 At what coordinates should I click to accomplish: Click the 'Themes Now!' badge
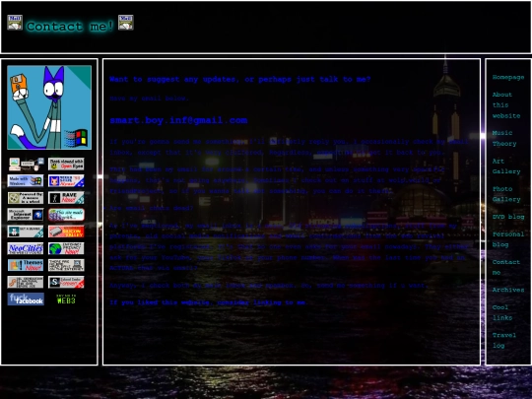click(26, 265)
